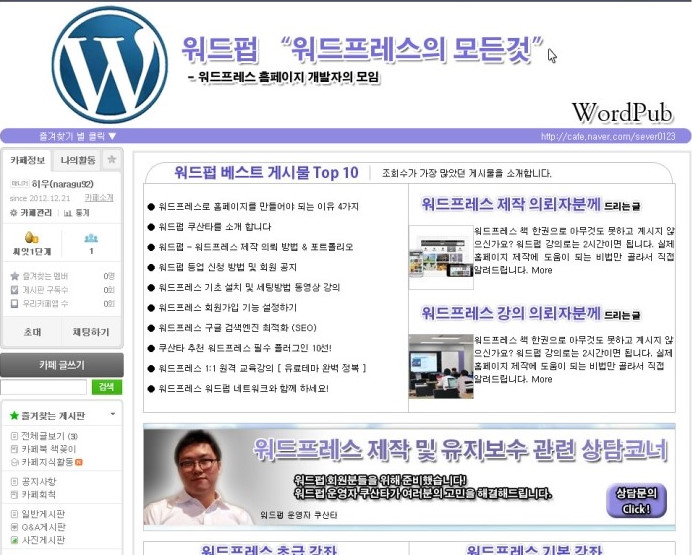Click the seed level icon above 씨앗1단계
Viewport: 692px width, 555px height.
click(x=31, y=238)
